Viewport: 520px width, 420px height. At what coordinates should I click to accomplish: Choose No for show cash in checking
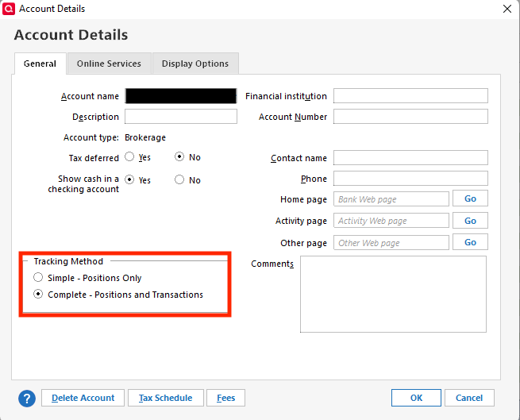179,180
